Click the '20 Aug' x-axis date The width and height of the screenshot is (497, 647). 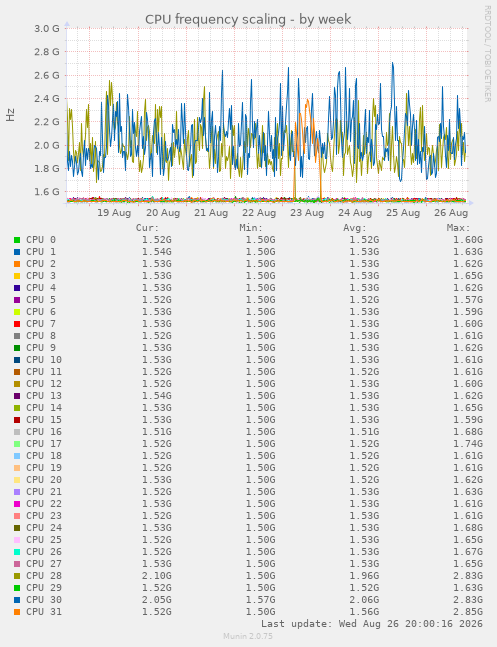163,213
